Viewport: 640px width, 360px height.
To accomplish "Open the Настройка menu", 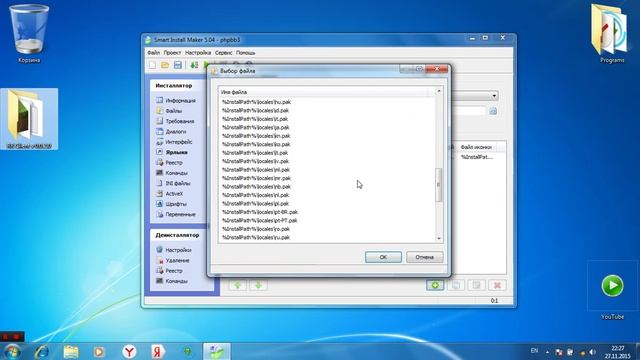I will (x=198, y=53).
